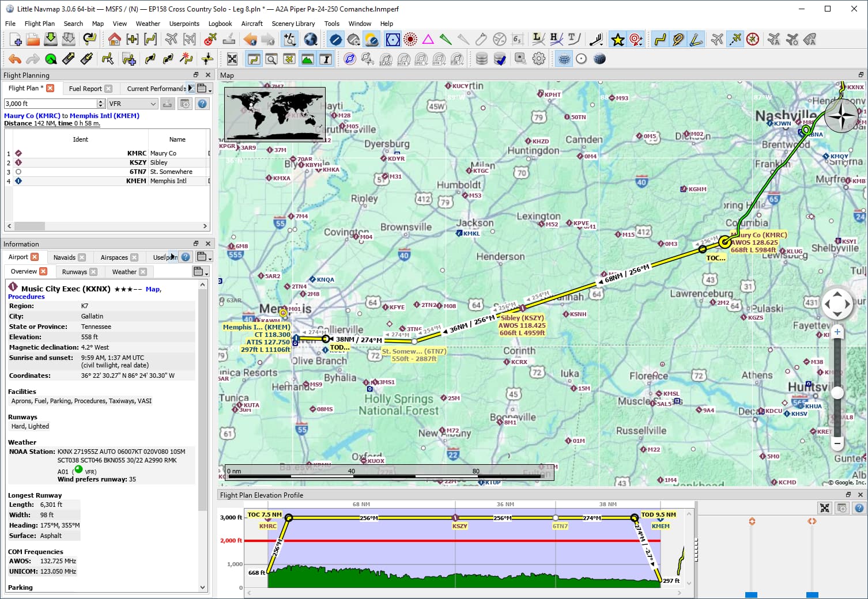Click the map zoom slider handle
Screen dimensions: 868x599
pyautogui.click(x=837, y=393)
